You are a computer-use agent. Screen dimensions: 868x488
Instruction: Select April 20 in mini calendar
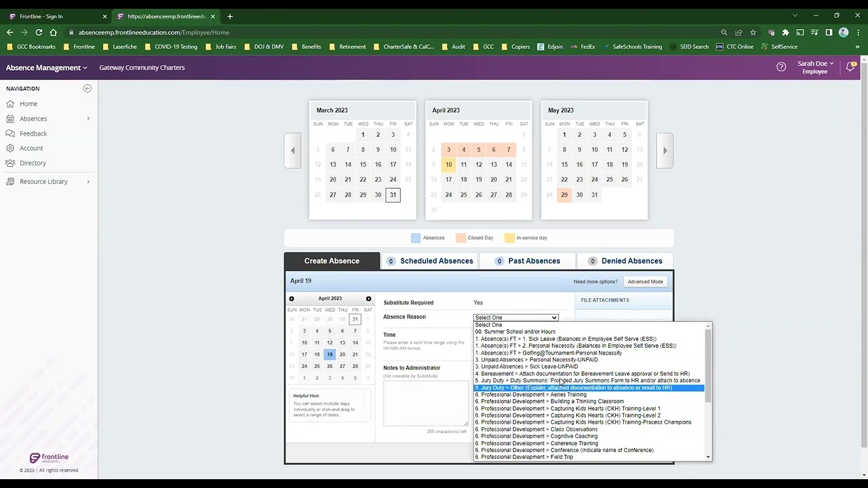(342, 354)
